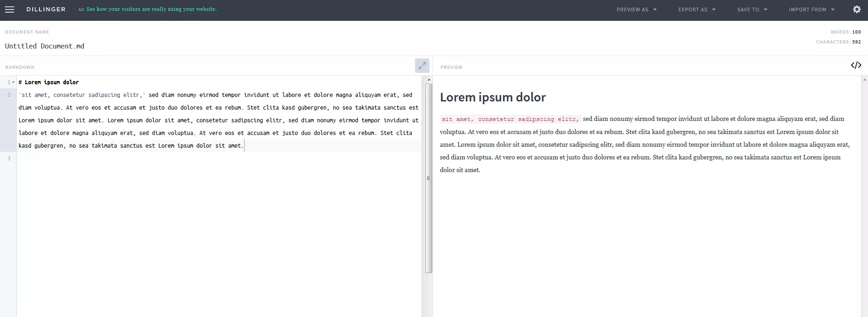Open the Import From menu
Screen dimensions: 868x317
tap(811, 10)
